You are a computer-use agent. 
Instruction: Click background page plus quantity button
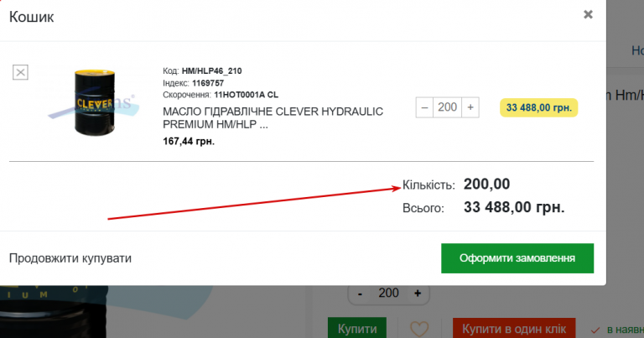(418, 294)
